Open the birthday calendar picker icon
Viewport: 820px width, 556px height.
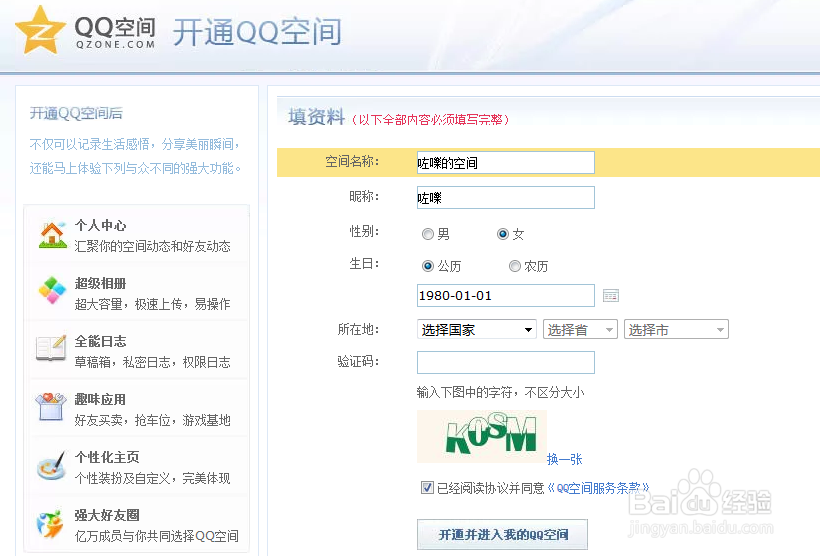tap(611, 296)
